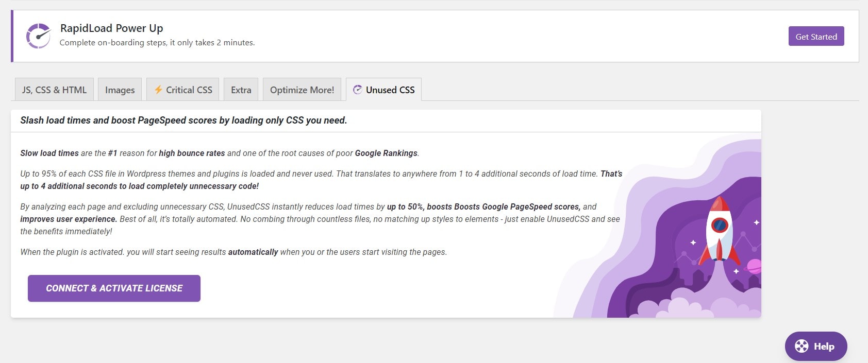Click Connect & Activate License button

114,288
